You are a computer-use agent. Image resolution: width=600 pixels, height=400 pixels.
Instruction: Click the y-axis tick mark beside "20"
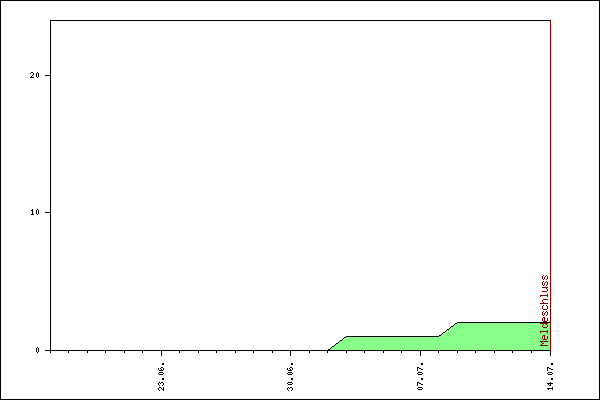[x=46, y=75]
